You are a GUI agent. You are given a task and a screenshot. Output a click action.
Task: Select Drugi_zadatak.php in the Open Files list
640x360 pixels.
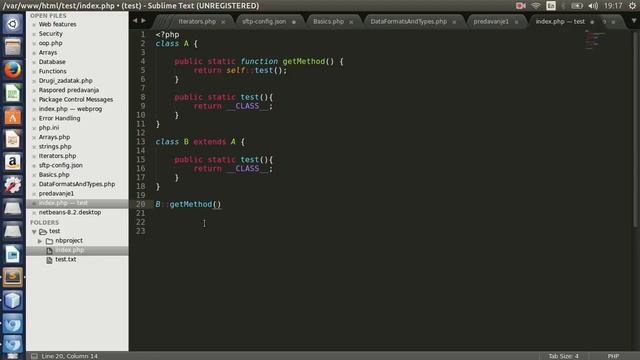(66, 80)
